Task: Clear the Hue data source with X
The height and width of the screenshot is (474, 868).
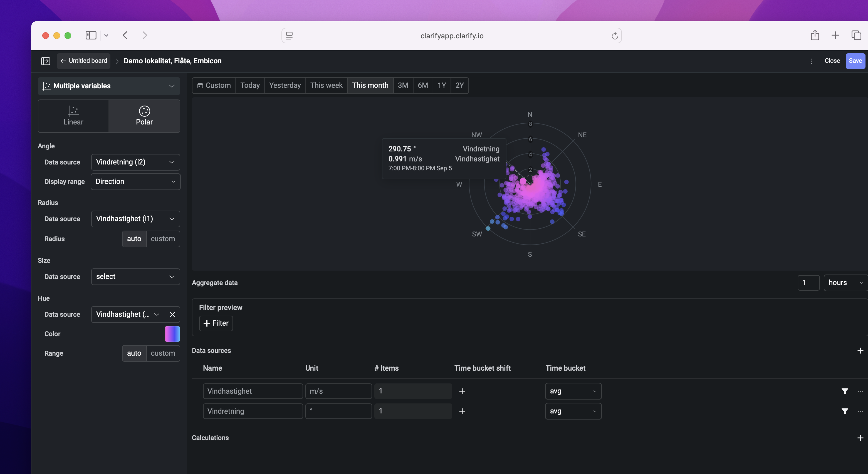Action: [x=172, y=314]
